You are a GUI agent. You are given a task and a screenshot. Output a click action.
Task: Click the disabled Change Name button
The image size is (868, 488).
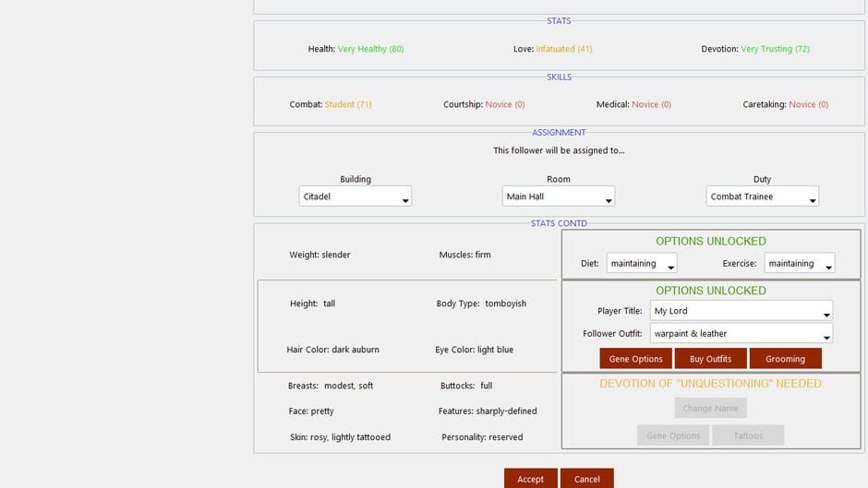coord(710,409)
